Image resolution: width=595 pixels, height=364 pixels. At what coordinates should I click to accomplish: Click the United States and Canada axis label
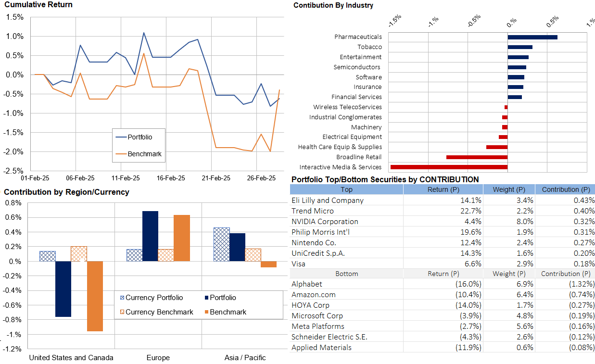tap(71, 357)
